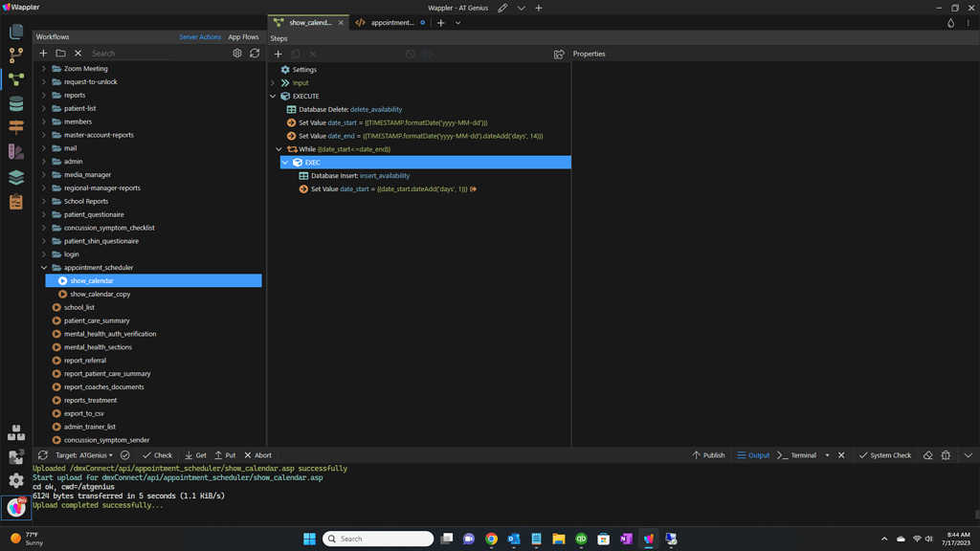This screenshot has height=551, width=980.
Task: Toggle the Output panel at the bottom
Action: pyautogui.click(x=757, y=455)
